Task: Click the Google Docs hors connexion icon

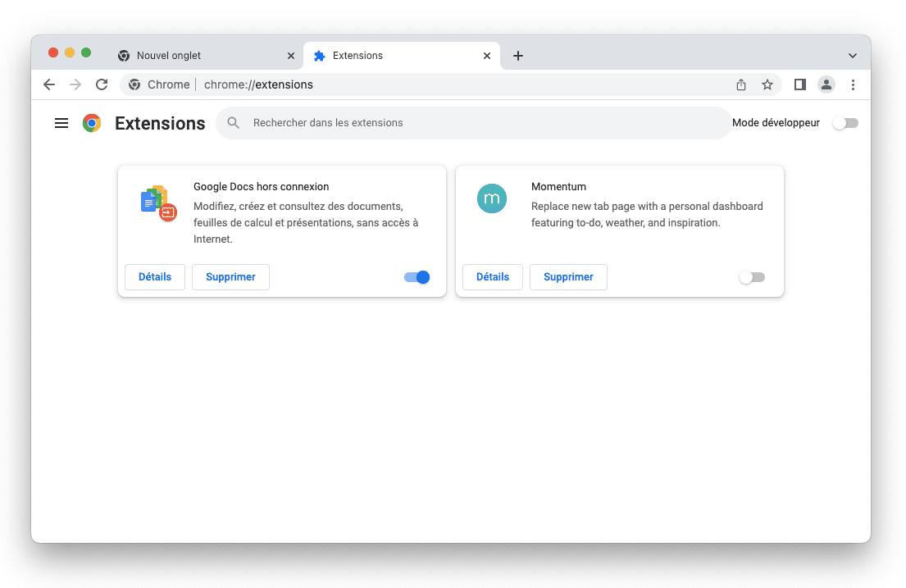Action: point(158,203)
